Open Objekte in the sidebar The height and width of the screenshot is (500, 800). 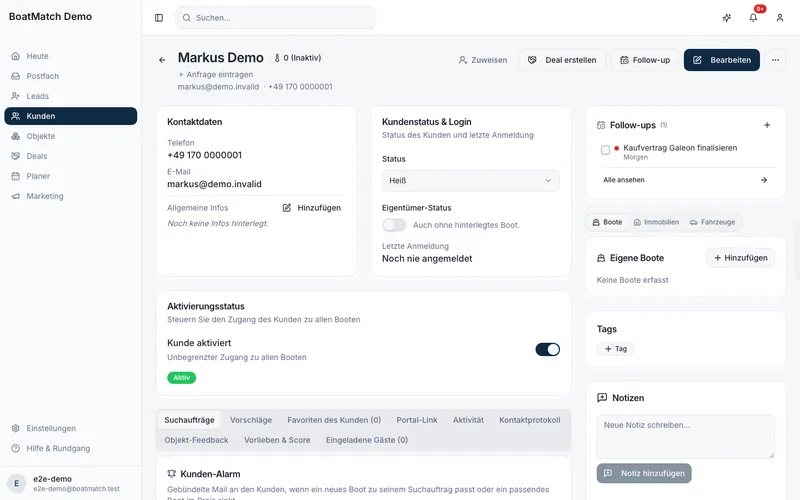[x=71, y=136]
